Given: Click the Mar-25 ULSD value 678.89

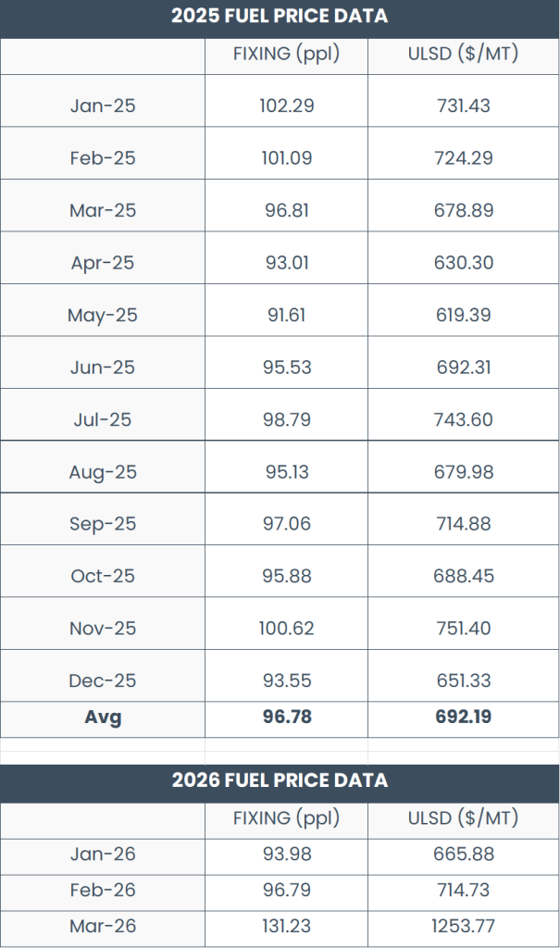Looking at the screenshot, I should (463, 210).
